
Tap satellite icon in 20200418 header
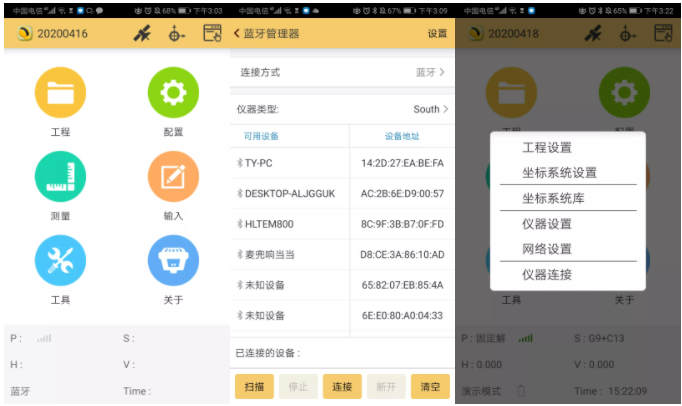click(593, 33)
